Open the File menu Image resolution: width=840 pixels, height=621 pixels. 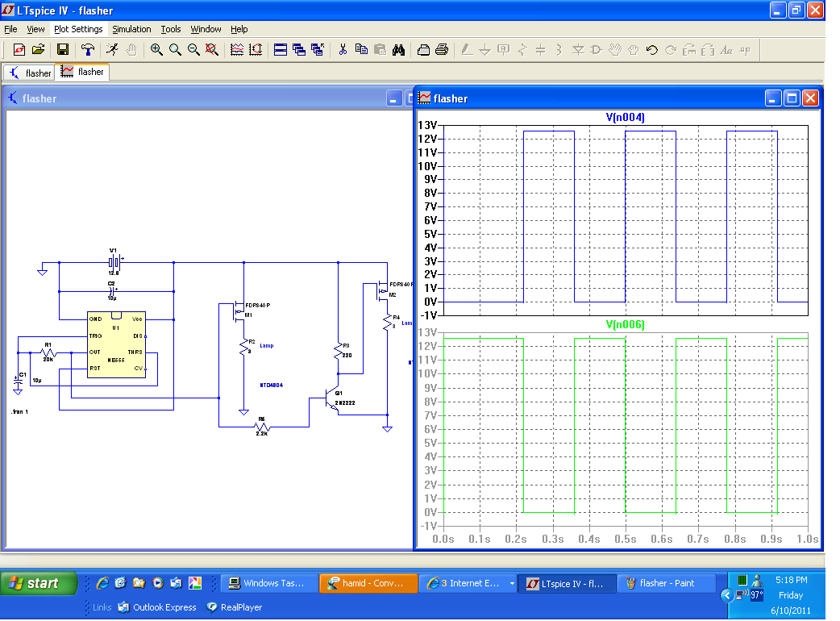pos(10,29)
